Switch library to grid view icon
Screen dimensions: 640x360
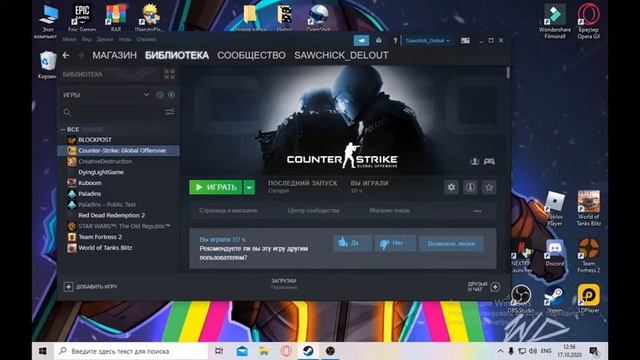point(169,74)
